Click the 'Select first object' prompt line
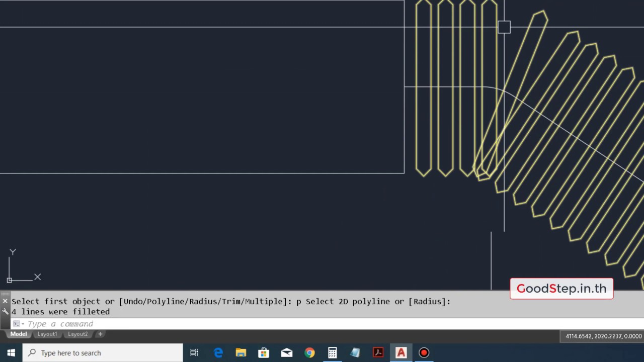 (x=230, y=302)
